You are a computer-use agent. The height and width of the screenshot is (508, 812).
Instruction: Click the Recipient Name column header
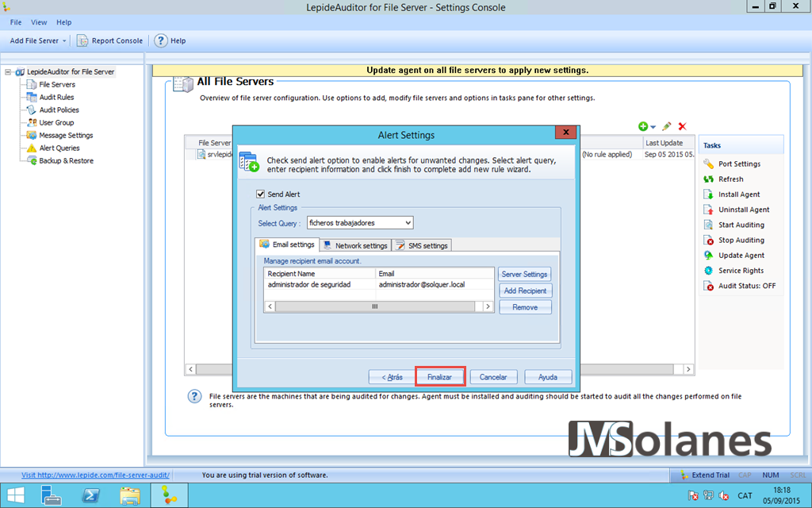(320, 274)
